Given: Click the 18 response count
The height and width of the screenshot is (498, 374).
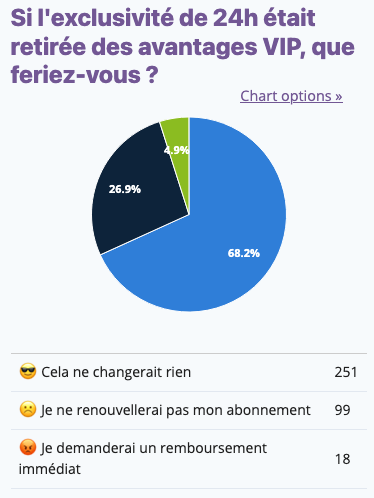Looking at the screenshot, I should click(342, 459).
